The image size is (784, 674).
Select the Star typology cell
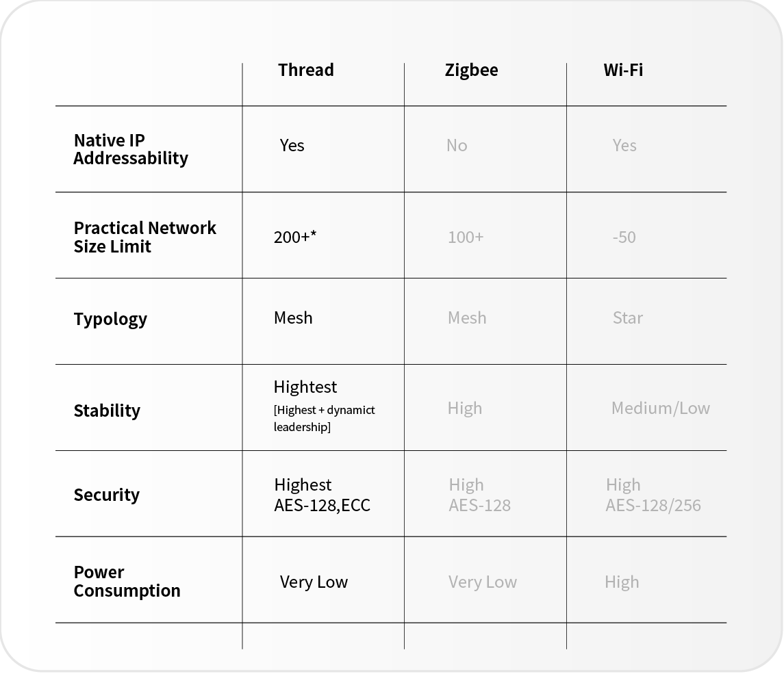click(627, 318)
